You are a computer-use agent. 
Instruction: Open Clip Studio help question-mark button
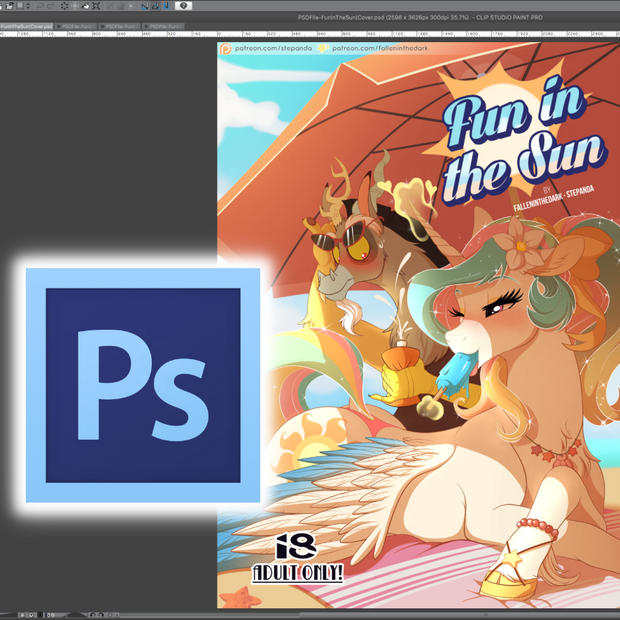coord(183,6)
